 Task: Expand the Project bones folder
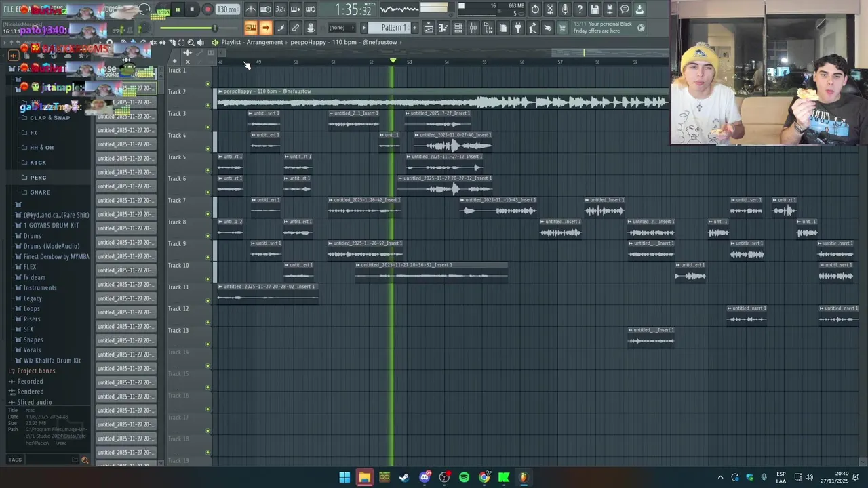click(x=36, y=371)
